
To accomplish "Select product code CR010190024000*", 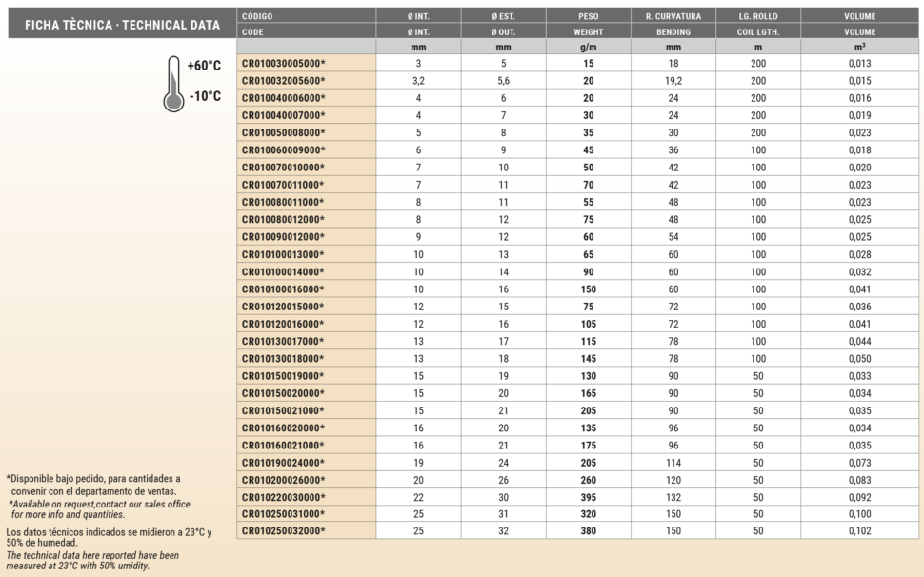I will (x=283, y=463).
